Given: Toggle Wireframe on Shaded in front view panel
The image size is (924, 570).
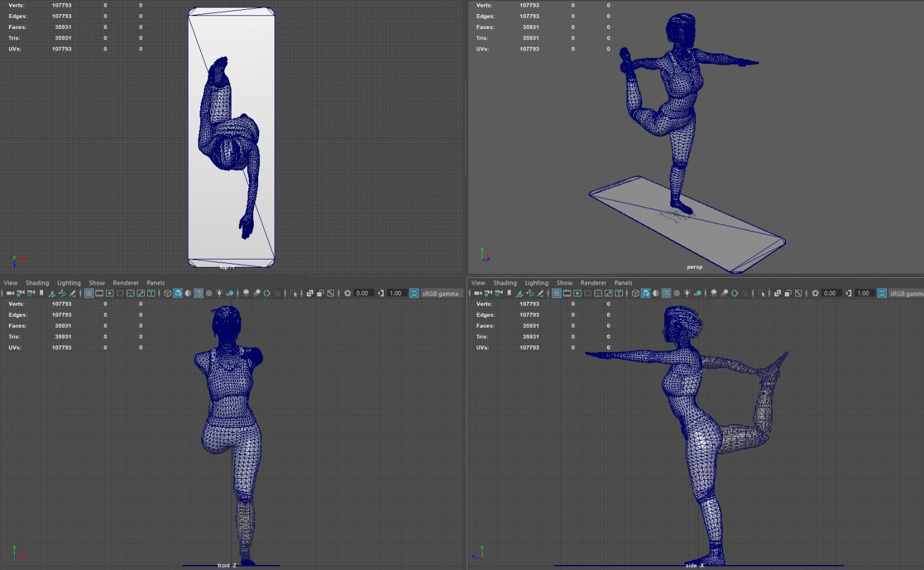Looking at the screenshot, I should [x=198, y=293].
